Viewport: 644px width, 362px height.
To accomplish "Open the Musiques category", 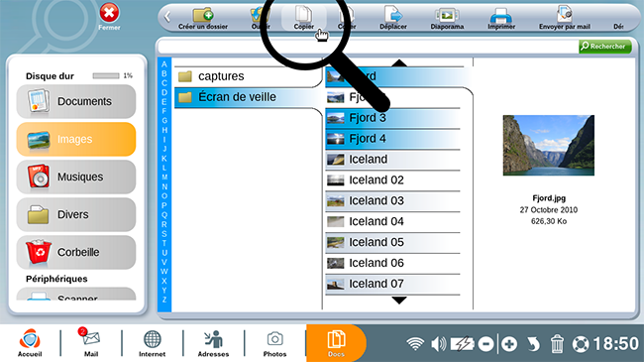I will pos(76,177).
